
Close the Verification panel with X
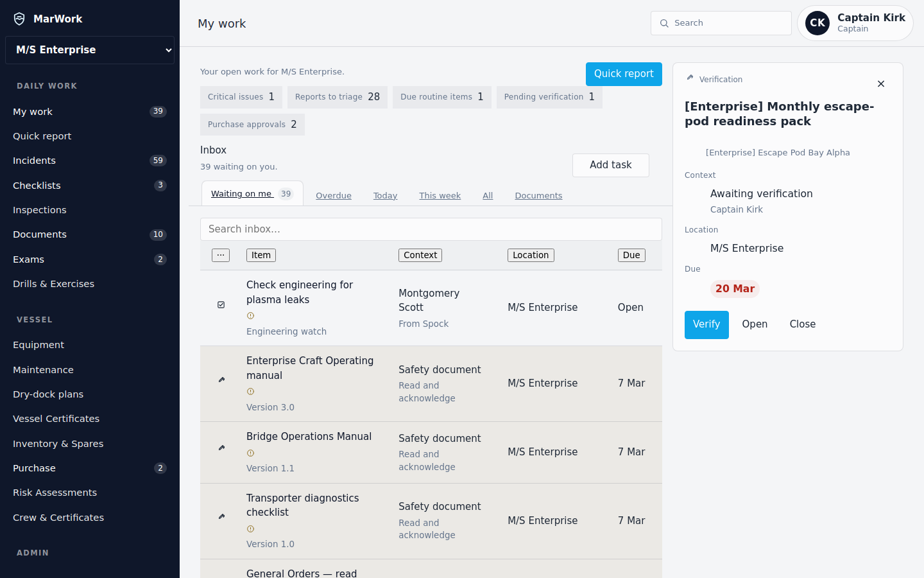click(881, 84)
